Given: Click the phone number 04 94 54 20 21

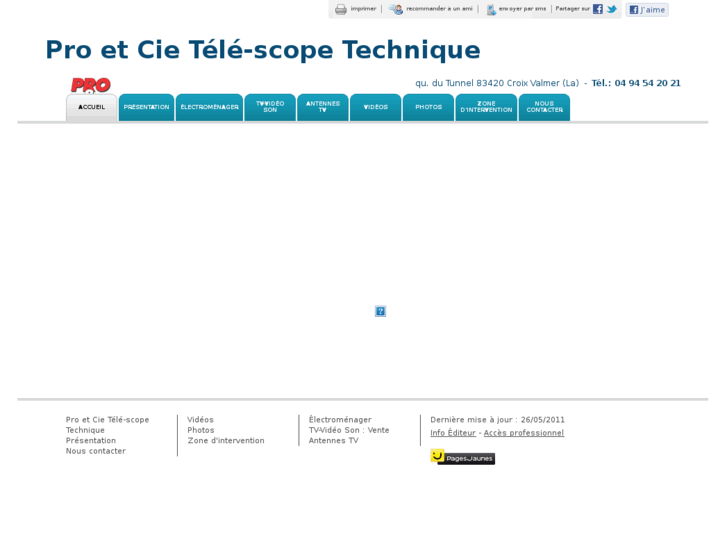Looking at the screenshot, I should click(647, 83).
